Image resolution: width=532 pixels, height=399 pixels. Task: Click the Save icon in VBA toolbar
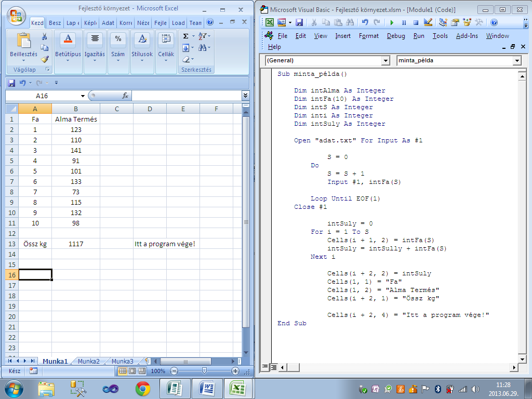[x=299, y=22]
